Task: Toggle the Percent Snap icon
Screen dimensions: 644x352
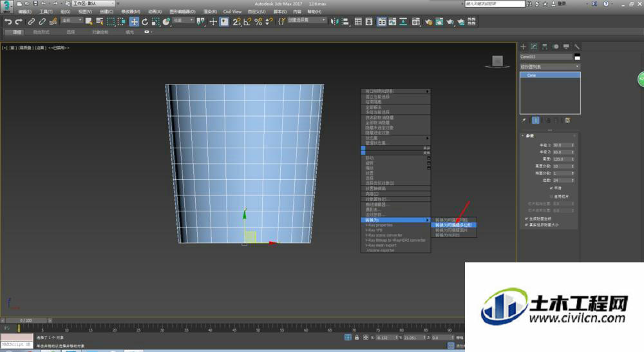Action: 258,22
